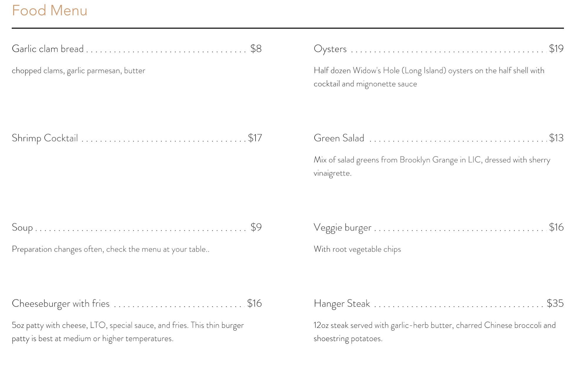
Task: Click the $8 price for Garlic clam bread
Action: pyautogui.click(x=256, y=49)
